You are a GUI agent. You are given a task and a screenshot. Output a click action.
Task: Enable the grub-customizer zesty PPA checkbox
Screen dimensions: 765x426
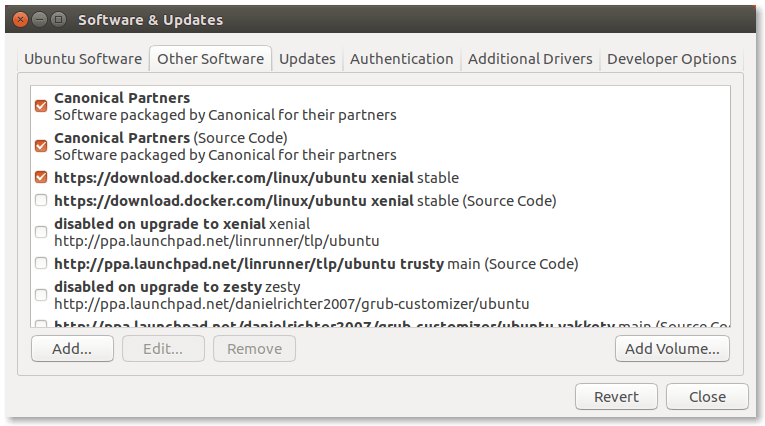coord(41,295)
